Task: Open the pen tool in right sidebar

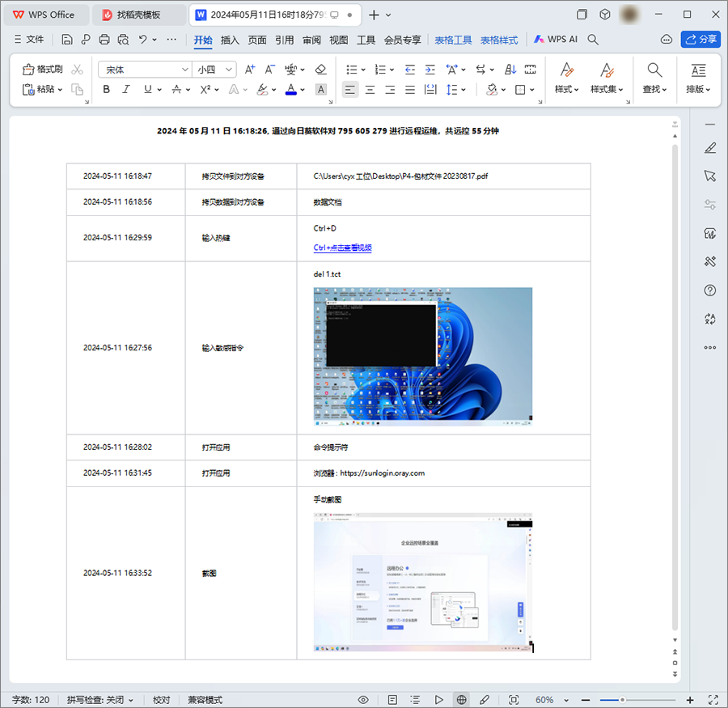Action: tap(710, 148)
